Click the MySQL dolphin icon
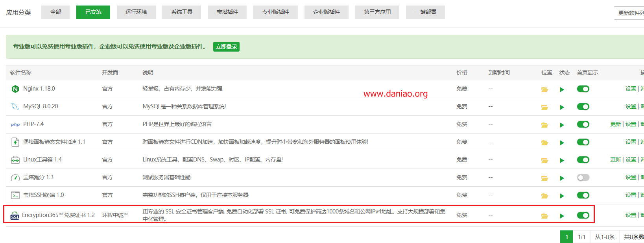 pyautogui.click(x=15, y=107)
